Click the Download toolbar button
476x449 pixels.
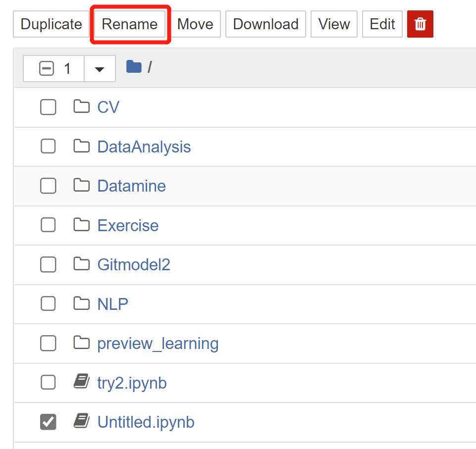pos(265,24)
